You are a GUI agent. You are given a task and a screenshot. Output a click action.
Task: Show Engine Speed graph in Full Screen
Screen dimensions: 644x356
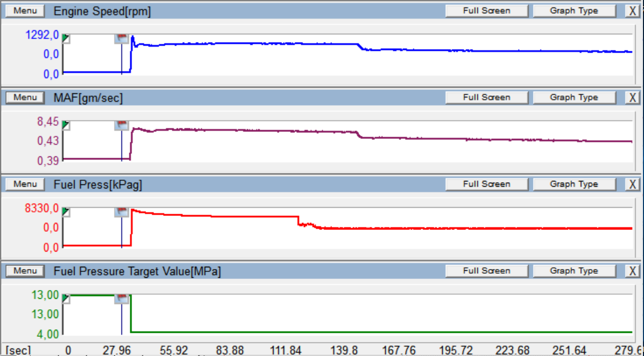coord(486,11)
